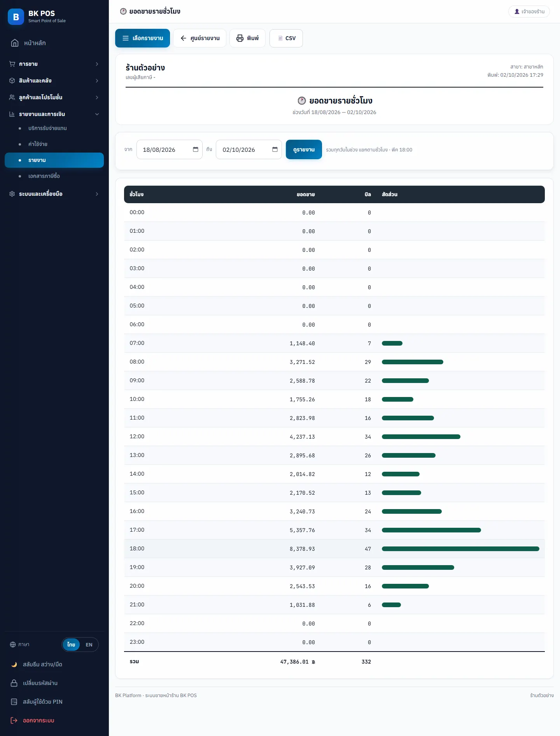Expand the ระบบและเครื่องมือ menu chevron
This screenshot has height=736, width=560.
(x=97, y=194)
